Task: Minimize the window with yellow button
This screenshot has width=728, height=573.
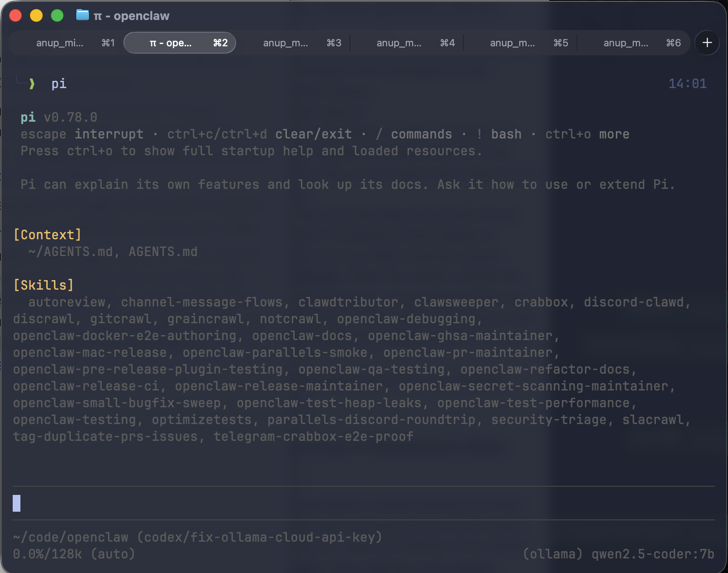Action: coord(36,15)
